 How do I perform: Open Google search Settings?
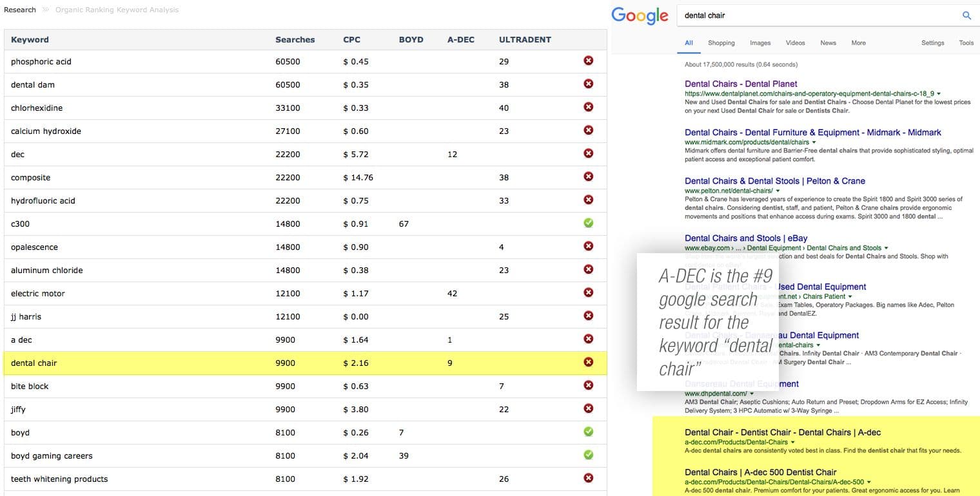(932, 43)
